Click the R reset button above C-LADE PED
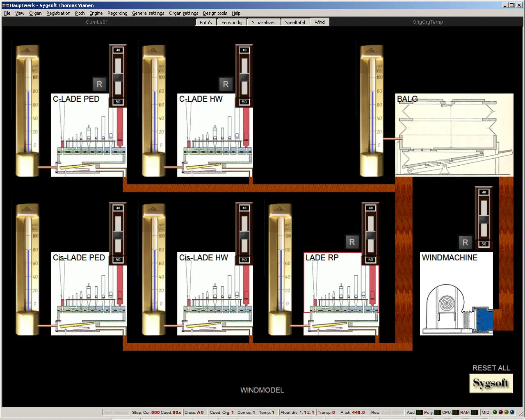 (99, 84)
